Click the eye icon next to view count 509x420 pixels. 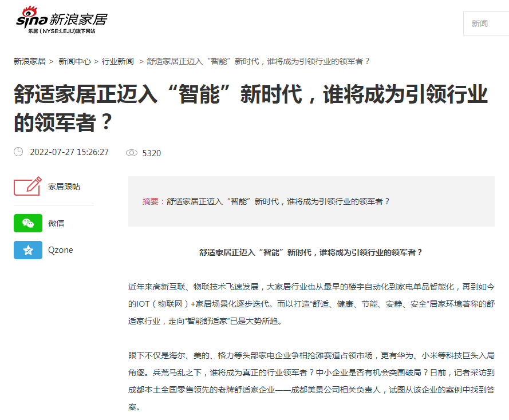tap(132, 152)
